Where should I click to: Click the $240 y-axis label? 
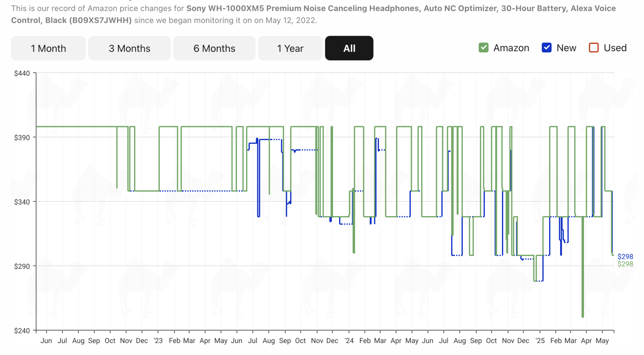(22, 330)
